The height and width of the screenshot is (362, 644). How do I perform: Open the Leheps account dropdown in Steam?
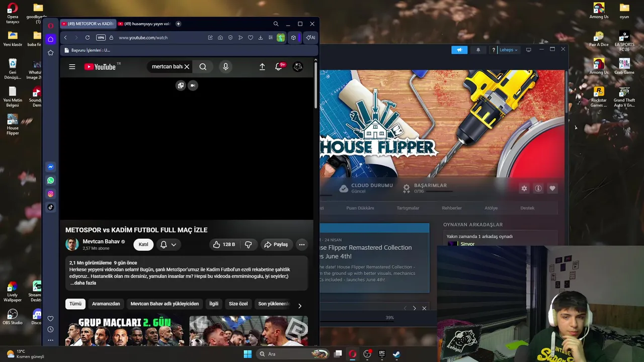coord(508,50)
